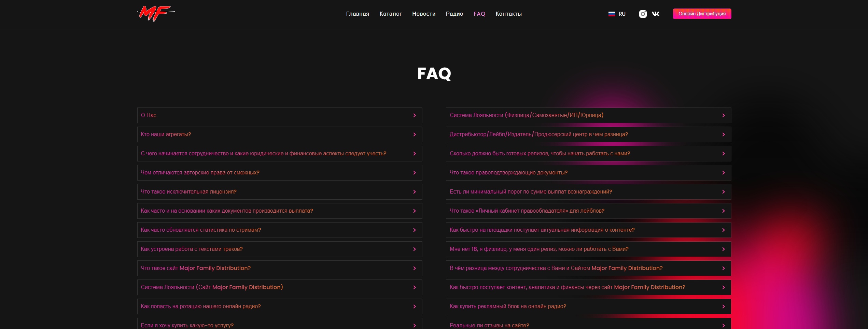Click the chevron arrow on the 'О Нас' row

point(415,116)
